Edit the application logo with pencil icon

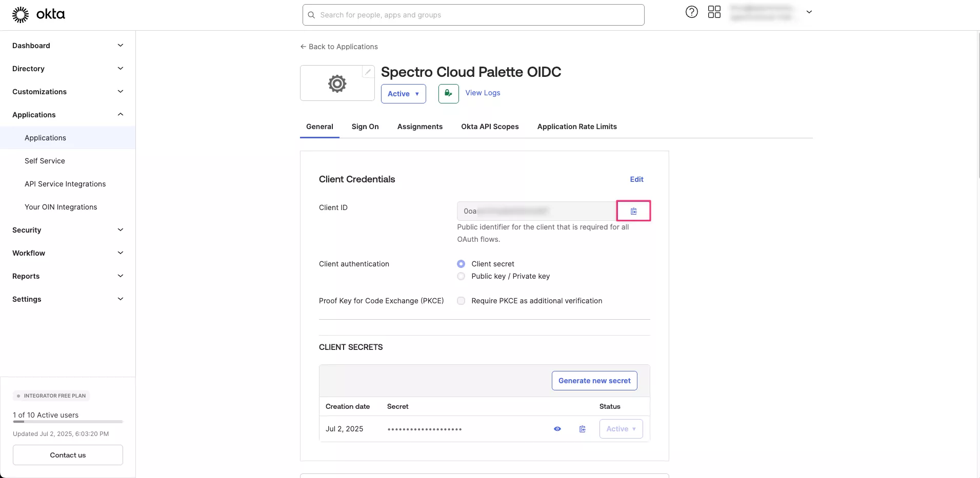pos(367,72)
